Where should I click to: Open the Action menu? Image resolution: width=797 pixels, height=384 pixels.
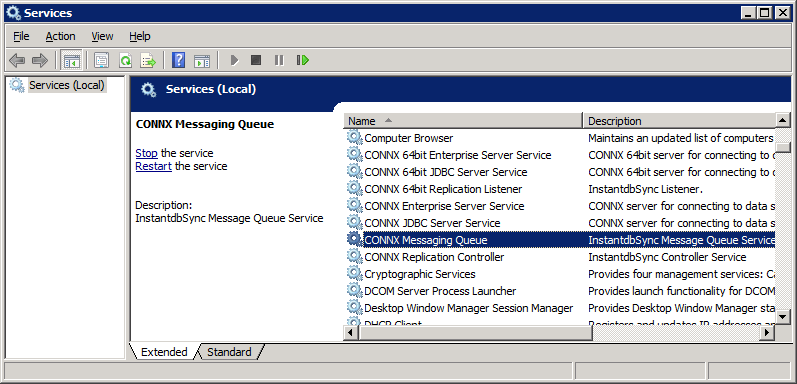coord(60,36)
